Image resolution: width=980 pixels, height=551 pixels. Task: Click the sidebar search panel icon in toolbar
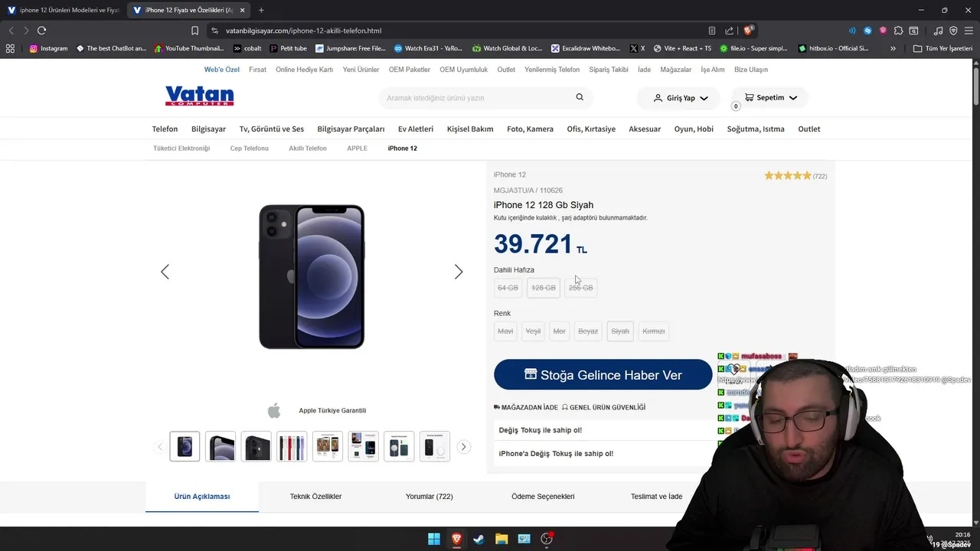913,31
